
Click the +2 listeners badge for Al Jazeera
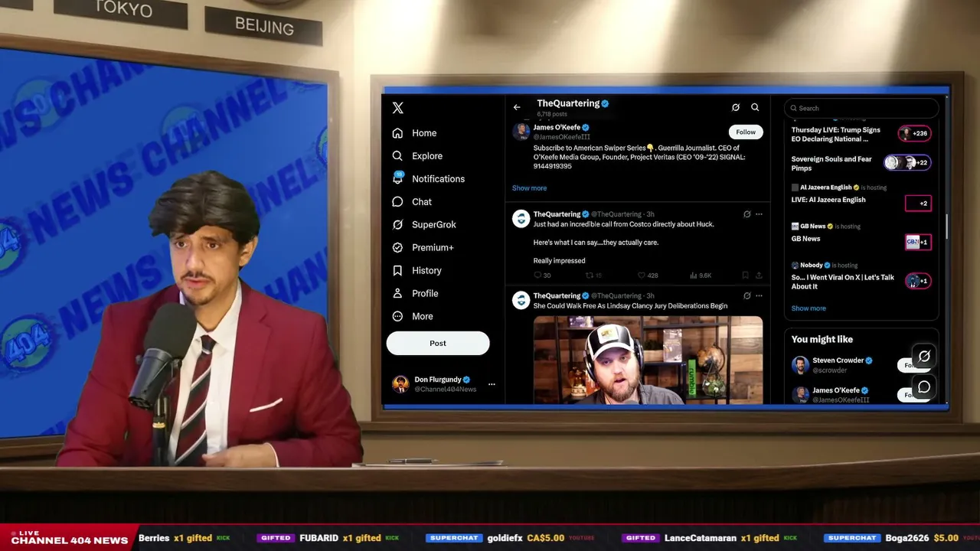(918, 204)
